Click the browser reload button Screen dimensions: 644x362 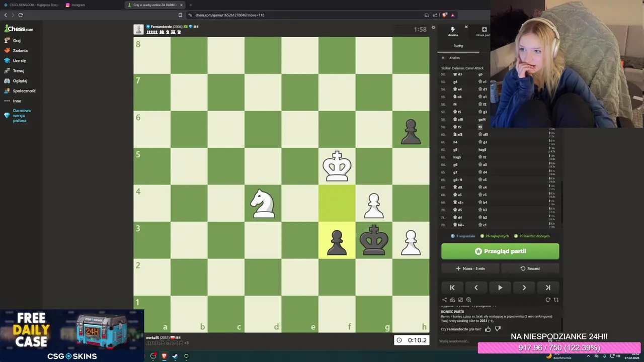point(20,15)
